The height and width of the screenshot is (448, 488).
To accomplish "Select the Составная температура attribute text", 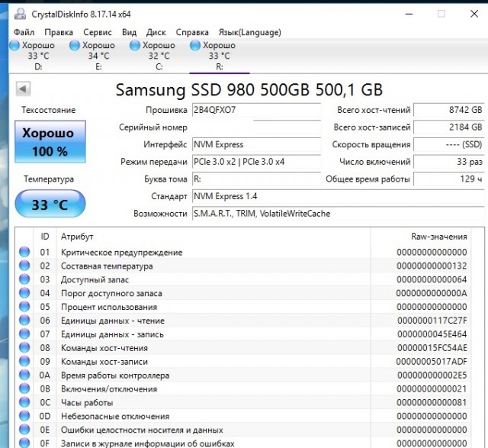I will click(107, 266).
